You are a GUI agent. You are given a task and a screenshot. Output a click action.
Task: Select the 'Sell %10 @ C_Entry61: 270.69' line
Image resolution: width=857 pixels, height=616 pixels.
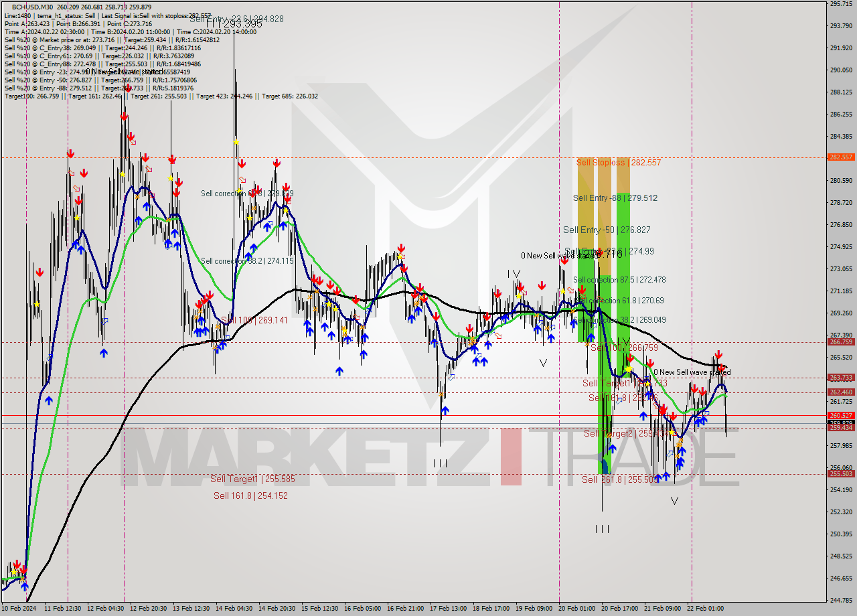pyautogui.click(x=98, y=56)
